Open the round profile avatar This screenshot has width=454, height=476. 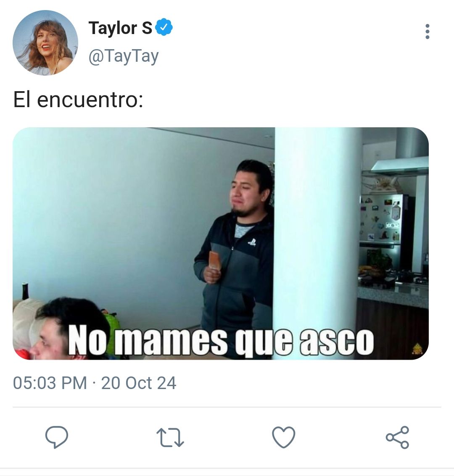point(45,42)
